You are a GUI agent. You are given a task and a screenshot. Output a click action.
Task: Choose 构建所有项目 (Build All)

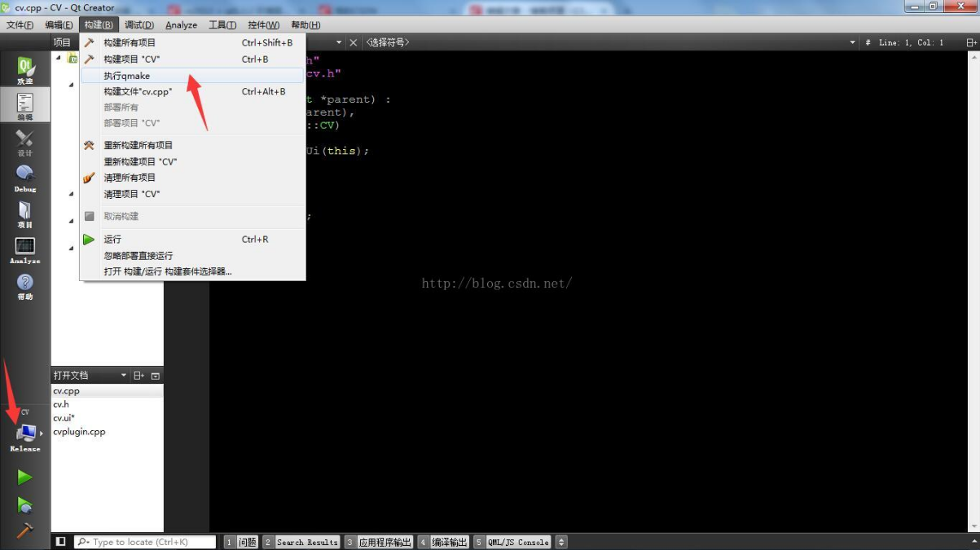coord(192,42)
